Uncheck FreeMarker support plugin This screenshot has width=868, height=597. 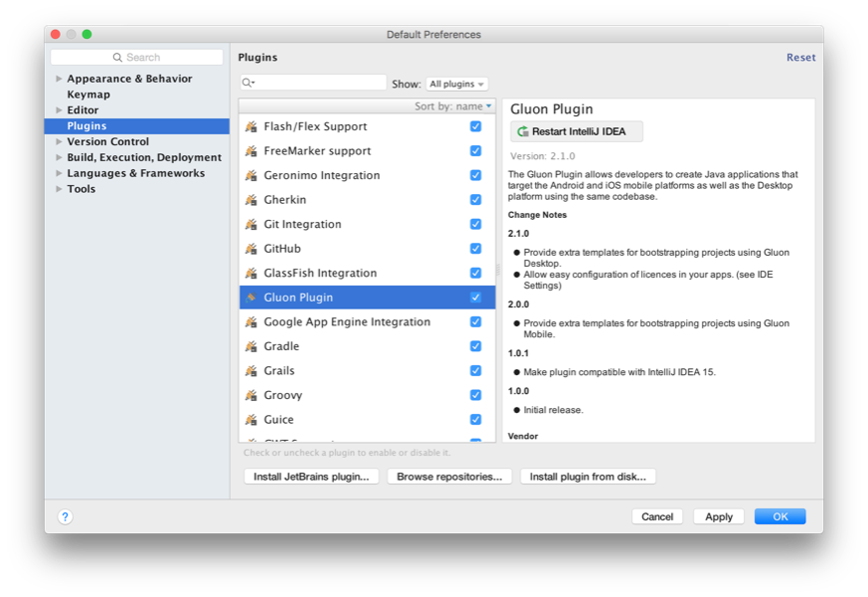[475, 150]
